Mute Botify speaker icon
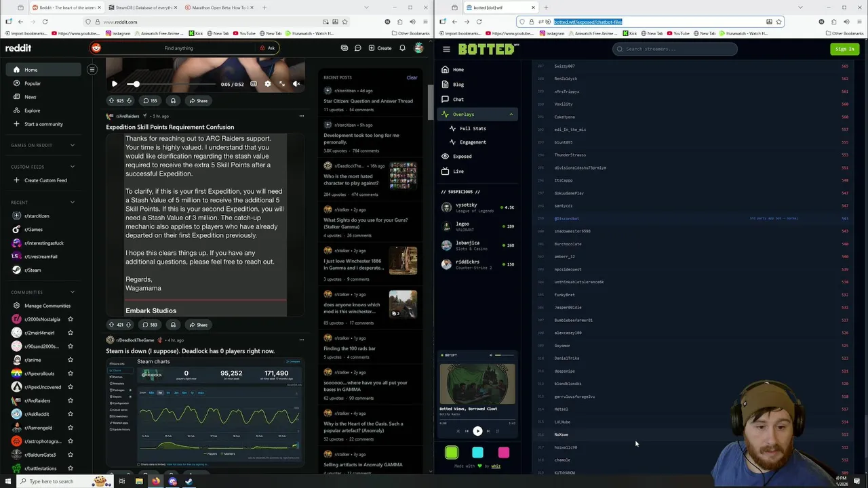The width and height of the screenshot is (868, 488). (x=491, y=355)
